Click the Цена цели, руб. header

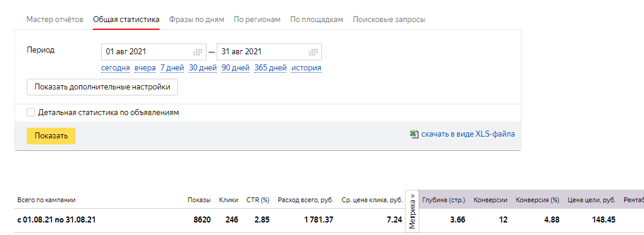click(592, 200)
